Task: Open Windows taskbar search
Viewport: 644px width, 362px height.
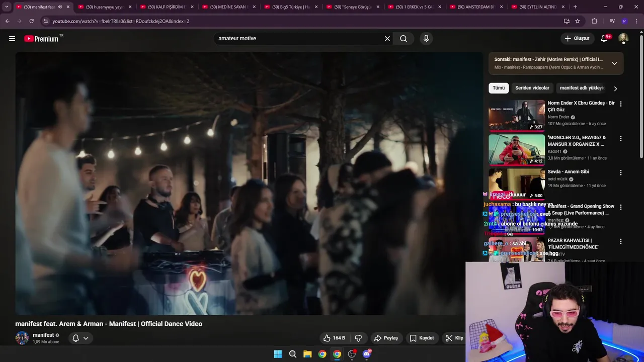Action: [293, 354]
